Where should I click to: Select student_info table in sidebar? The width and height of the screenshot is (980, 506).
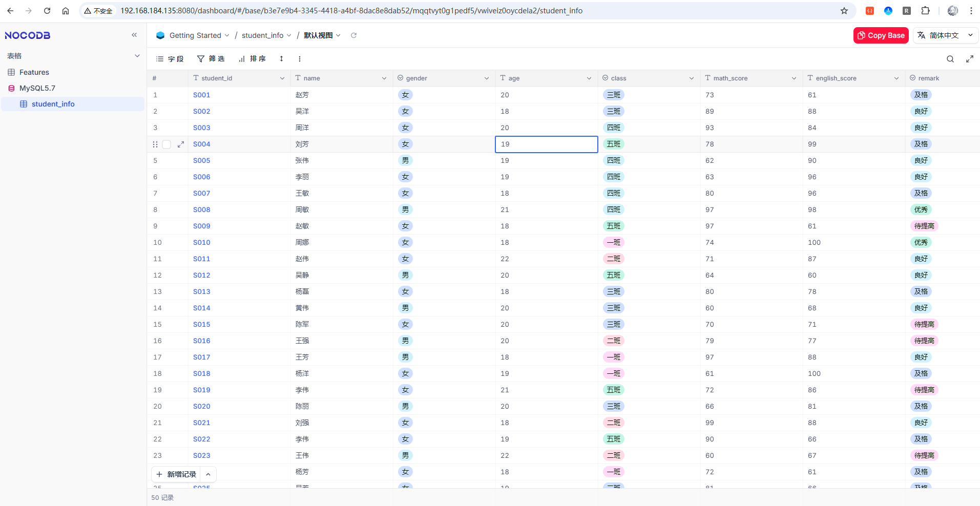(53, 104)
